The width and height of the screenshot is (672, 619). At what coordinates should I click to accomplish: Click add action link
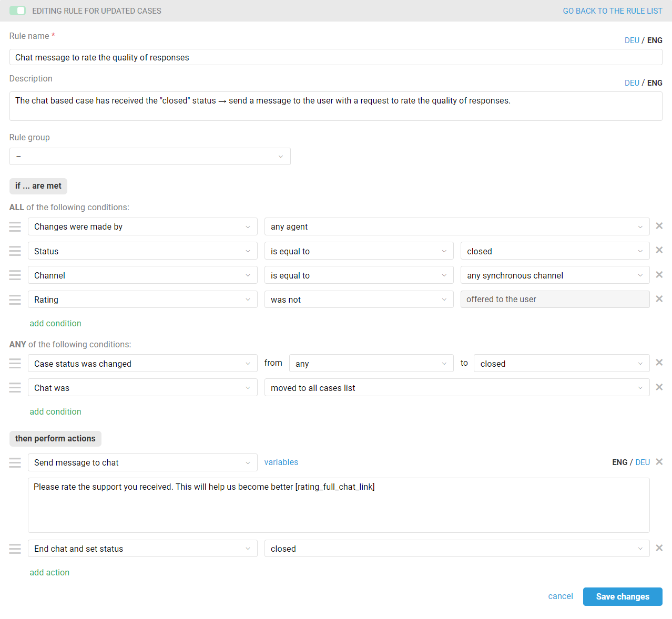pos(49,572)
